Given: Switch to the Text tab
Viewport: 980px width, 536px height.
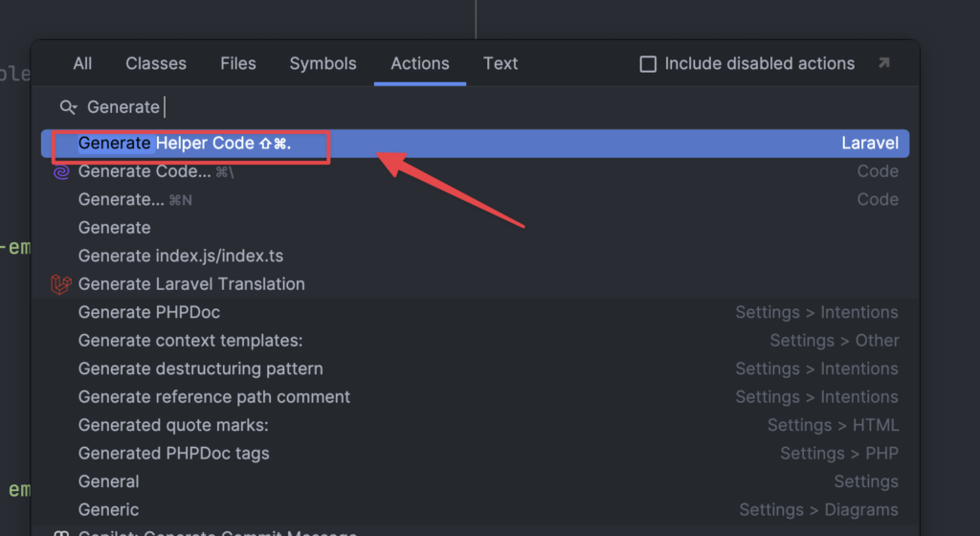Looking at the screenshot, I should [501, 64].
